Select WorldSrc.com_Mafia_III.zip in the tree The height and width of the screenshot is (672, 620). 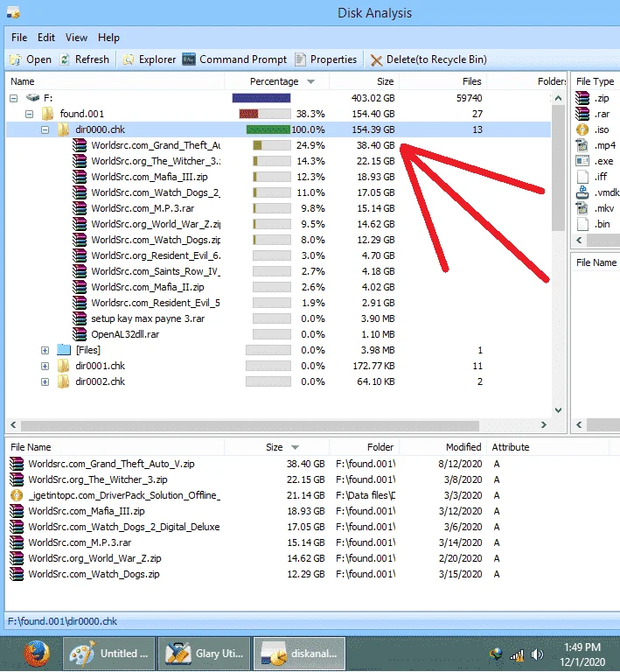tap(150, 177)
